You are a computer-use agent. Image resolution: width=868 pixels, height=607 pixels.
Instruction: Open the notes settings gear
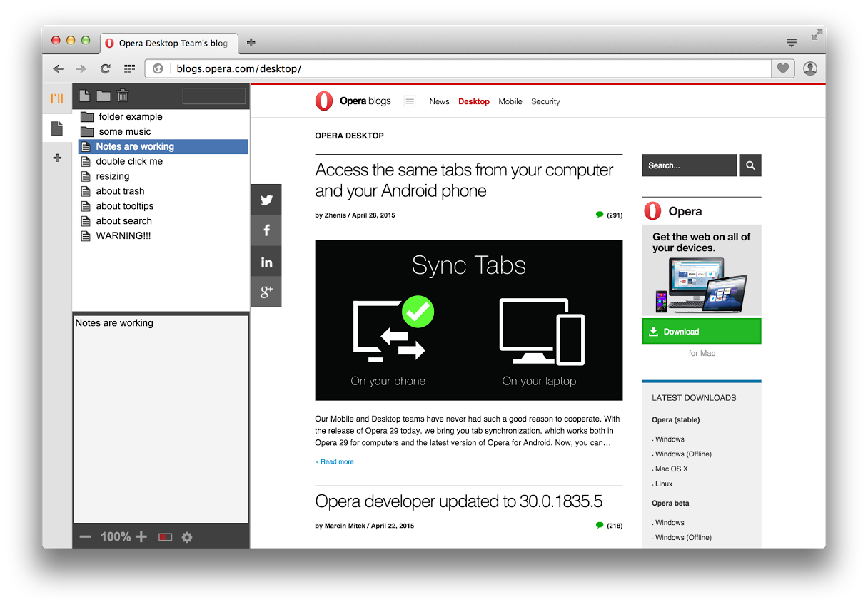(x=187, y=537)
